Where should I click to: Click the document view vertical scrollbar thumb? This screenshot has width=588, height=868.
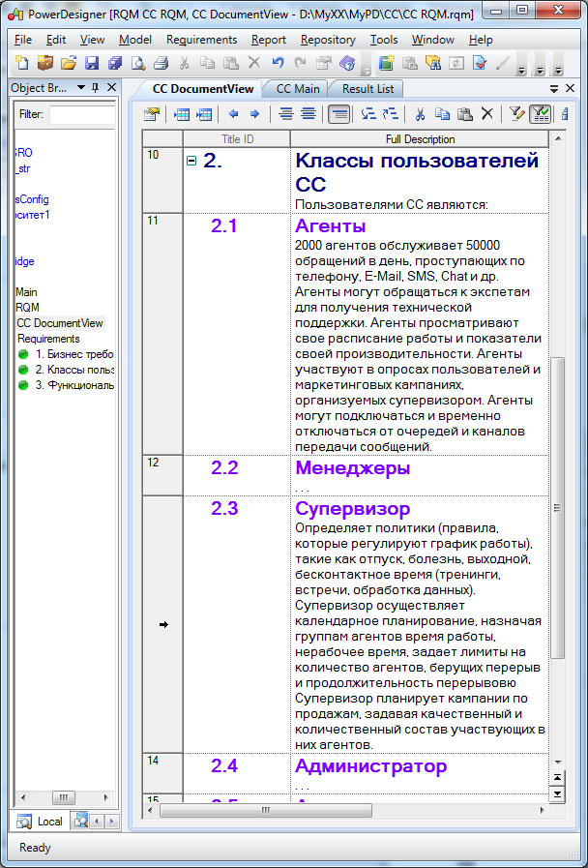click(x=557, y=508)
